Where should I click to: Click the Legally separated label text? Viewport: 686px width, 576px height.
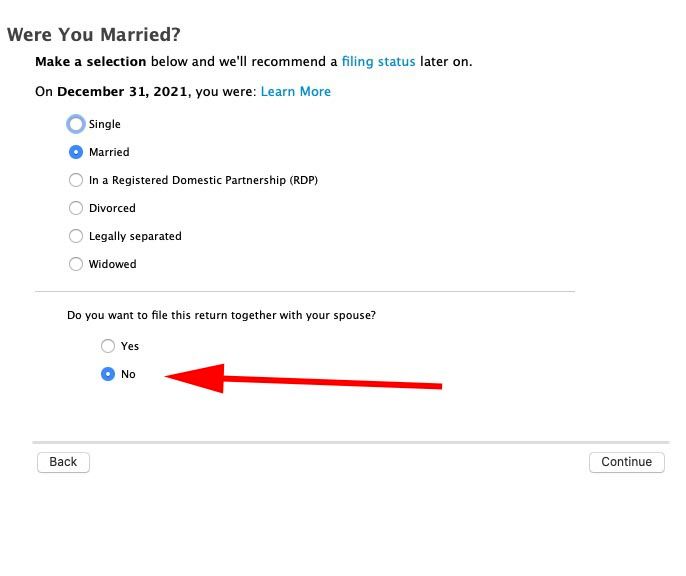pos(135,236)
